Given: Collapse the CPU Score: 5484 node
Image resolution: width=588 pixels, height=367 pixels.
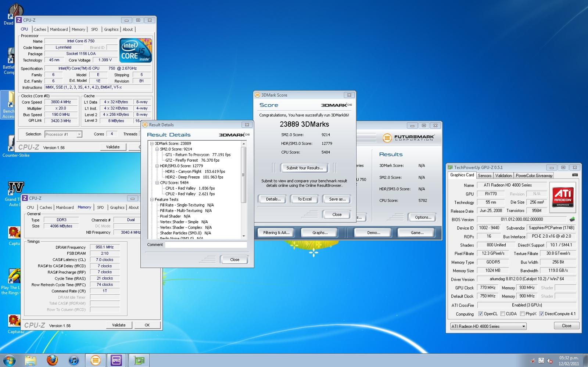Looking at the screenshot, I should (157, 183).
